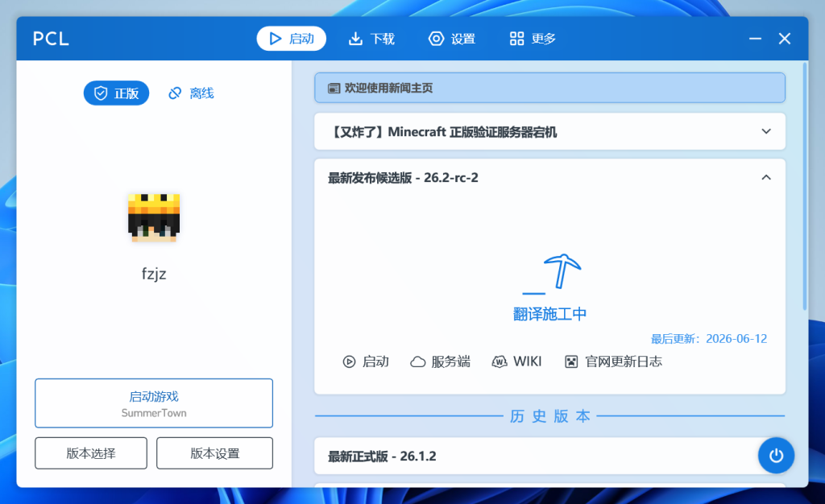Click the PCL logo title
The image size is (825, 504).
pyautogui.click(x=51, y=39)
